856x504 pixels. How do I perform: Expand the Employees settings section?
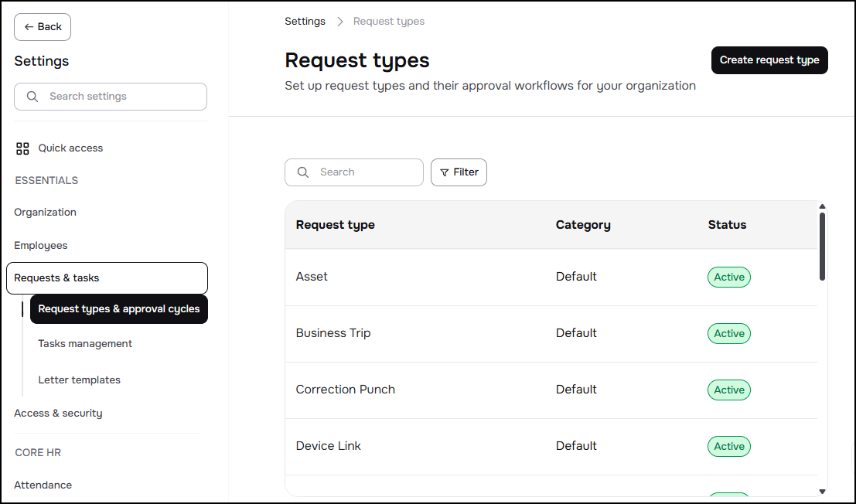(x=41, y=246)
